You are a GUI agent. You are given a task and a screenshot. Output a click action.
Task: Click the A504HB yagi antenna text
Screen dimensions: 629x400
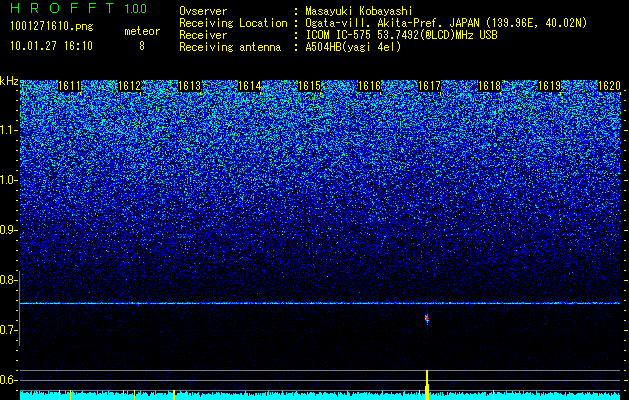[353, 47]
